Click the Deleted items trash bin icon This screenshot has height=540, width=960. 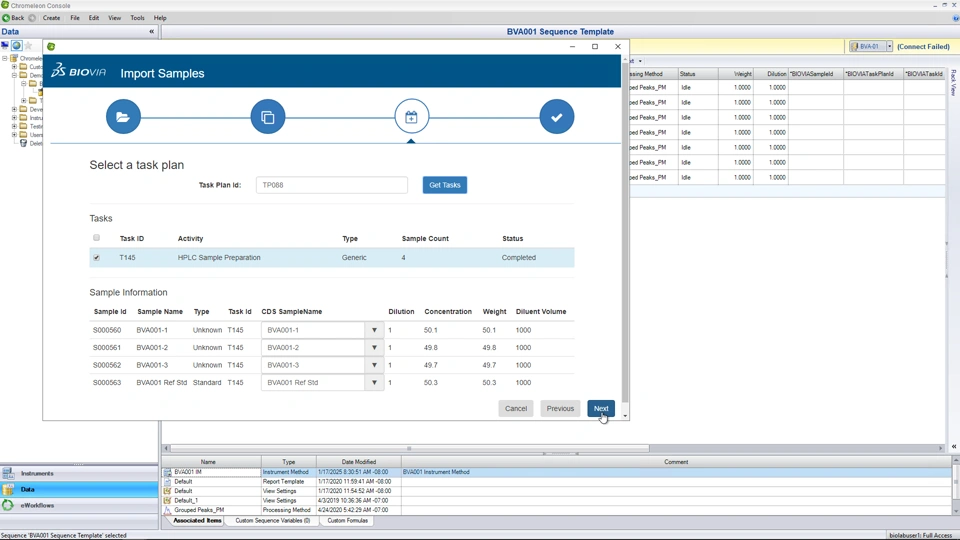(23, 143)
